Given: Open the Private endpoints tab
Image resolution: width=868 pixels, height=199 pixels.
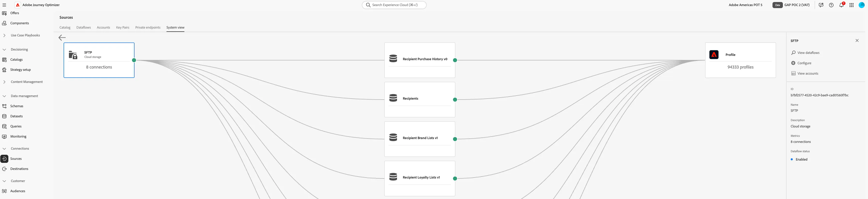Looking at the screenshot, I should [148, 28].
